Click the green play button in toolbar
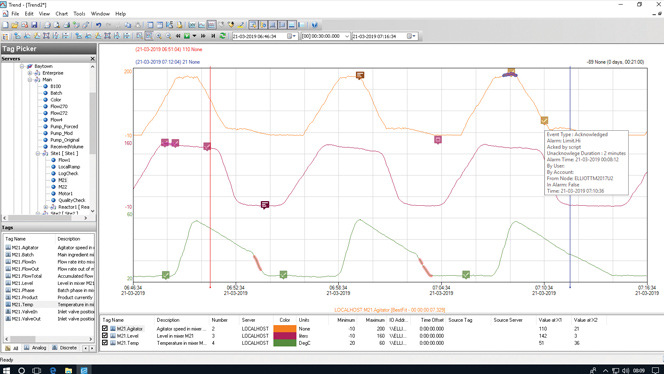The width and height of the screenshot is (664, 374). 187,36
